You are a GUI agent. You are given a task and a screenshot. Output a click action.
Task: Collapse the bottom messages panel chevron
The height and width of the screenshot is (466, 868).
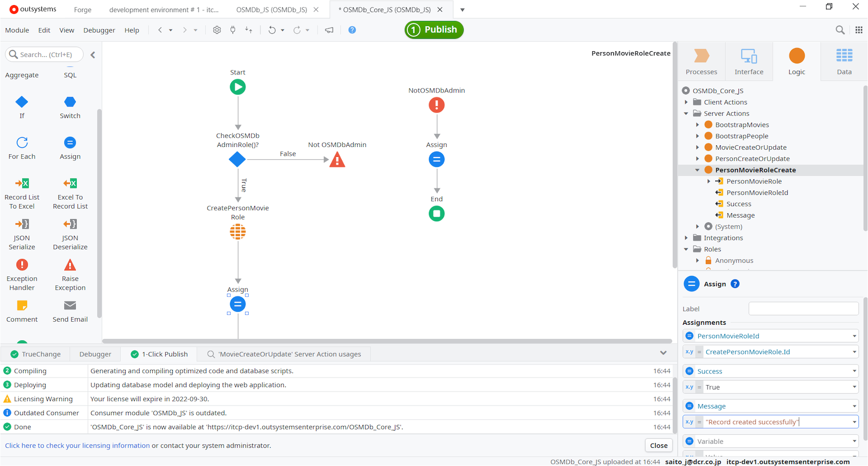point(663,353)
